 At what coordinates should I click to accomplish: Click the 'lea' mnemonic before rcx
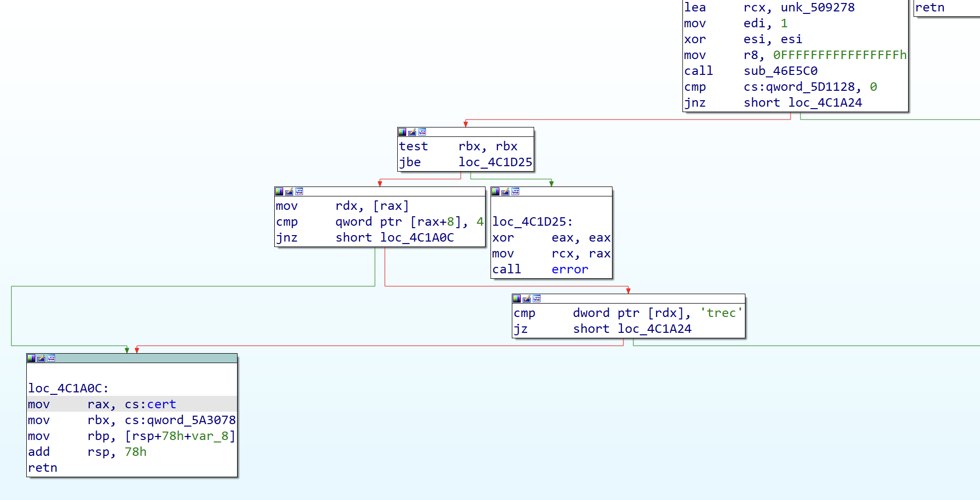(695, 7)
